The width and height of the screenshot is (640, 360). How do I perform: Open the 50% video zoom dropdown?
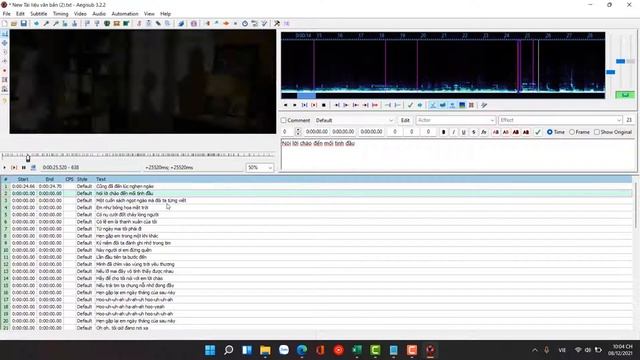[260, 168]
